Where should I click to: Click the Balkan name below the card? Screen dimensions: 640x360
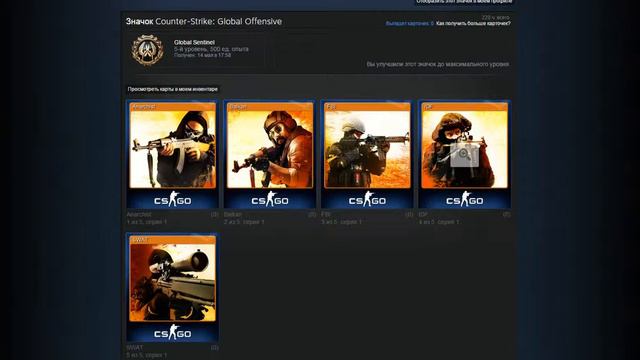click(233, 214)
